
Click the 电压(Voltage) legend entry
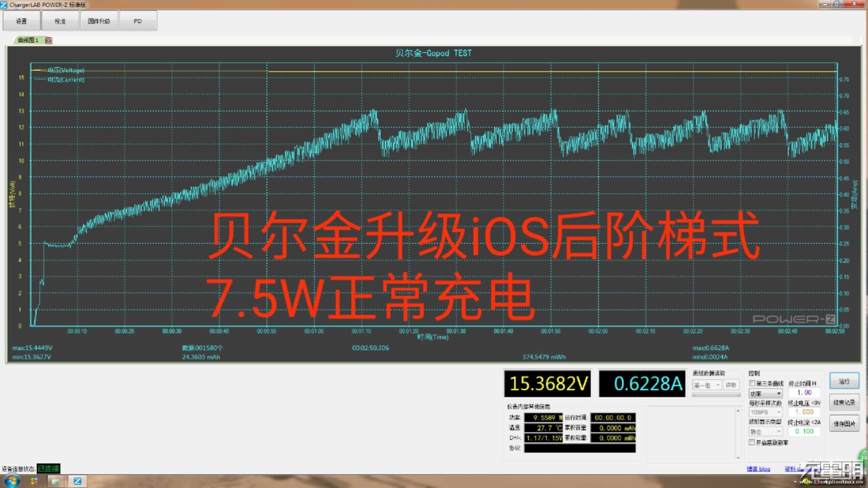[66, 70]
